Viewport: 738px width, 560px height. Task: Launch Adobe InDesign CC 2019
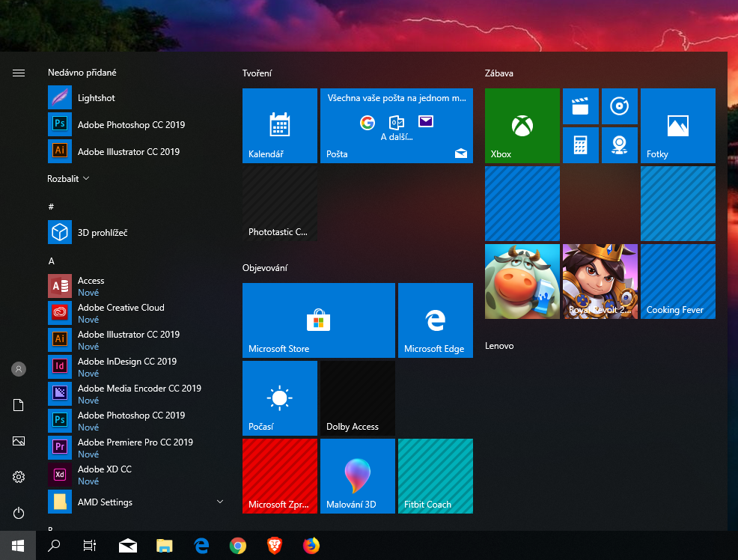[136, 367]
